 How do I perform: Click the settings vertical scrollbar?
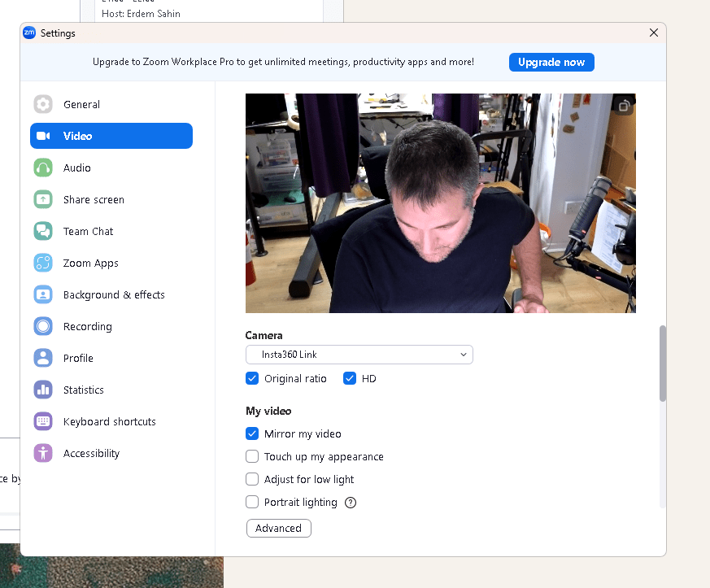point(663,363)
